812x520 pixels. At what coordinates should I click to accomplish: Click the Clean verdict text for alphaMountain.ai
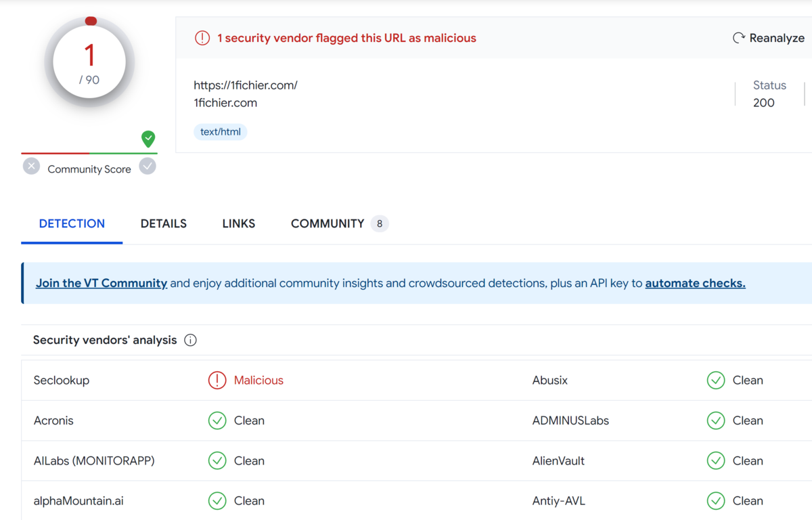click(249, 501)
